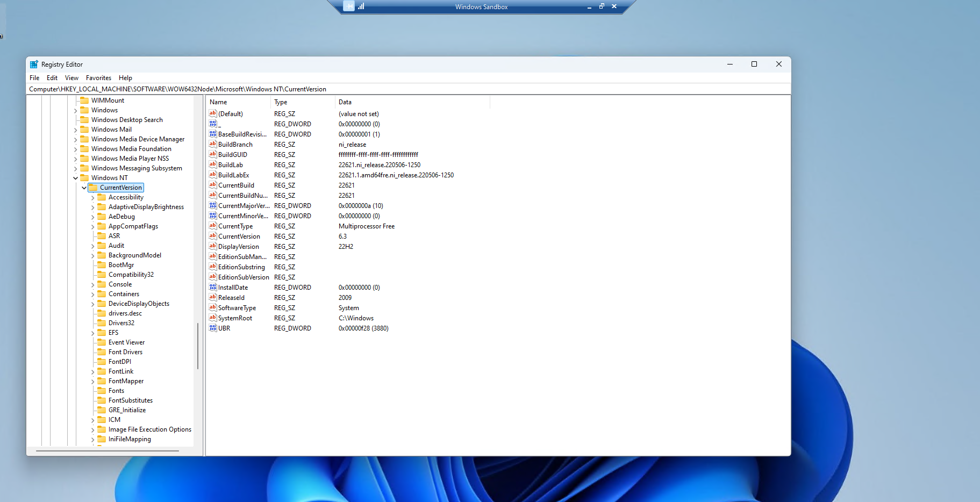This screenshot has height=502, width=980.
Task: Expand the Windows Media Foundation key
Action: tap(75, 149)
